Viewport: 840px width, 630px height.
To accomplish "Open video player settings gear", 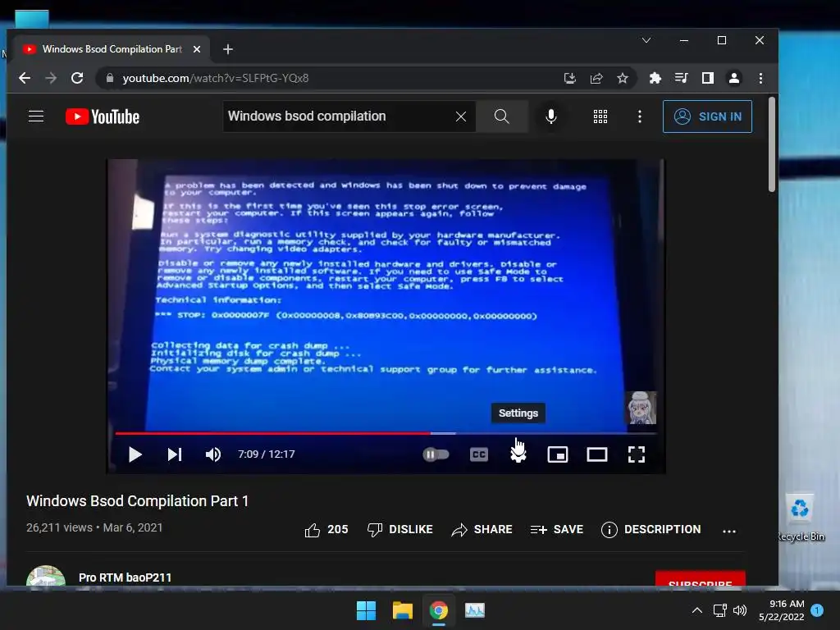I will 518,454.
